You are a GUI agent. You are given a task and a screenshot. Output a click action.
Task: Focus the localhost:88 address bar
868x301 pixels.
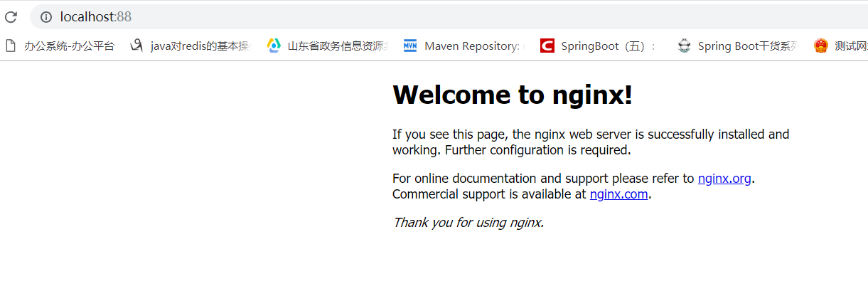coord(449,16)
